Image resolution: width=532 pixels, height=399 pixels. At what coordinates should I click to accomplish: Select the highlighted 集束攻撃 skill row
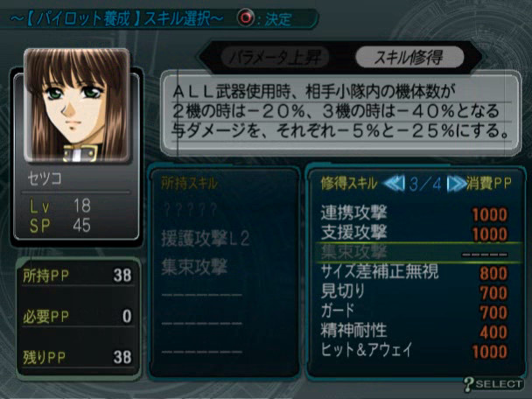418,252
